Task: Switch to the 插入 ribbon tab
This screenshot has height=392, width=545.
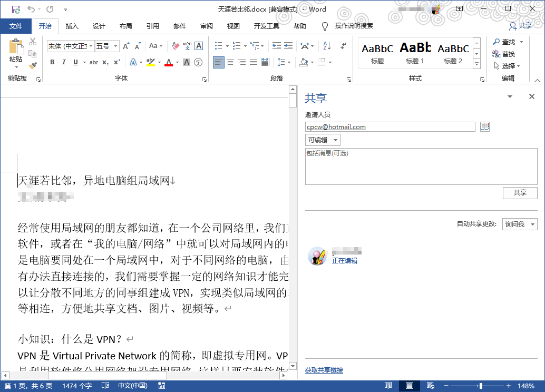Action: [x=72, y=26]
